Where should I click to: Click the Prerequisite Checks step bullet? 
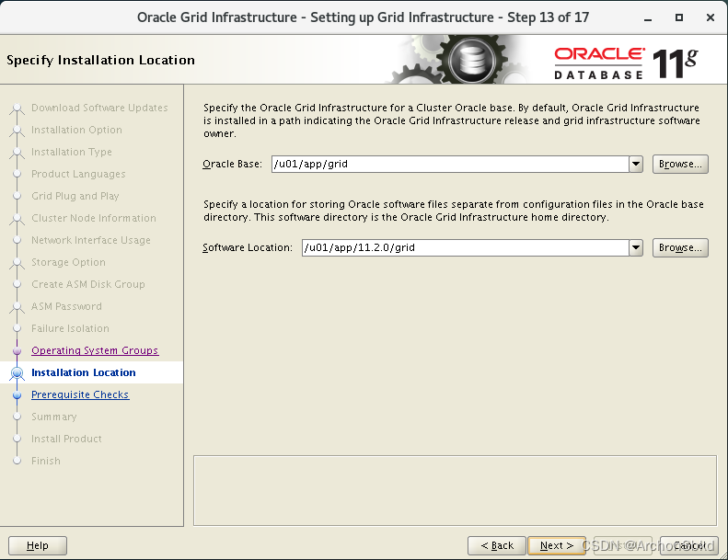pos(17,394)
